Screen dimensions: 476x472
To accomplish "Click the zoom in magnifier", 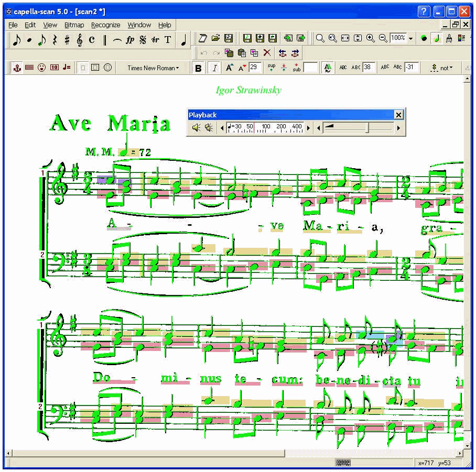I will [x=370, y=38].
